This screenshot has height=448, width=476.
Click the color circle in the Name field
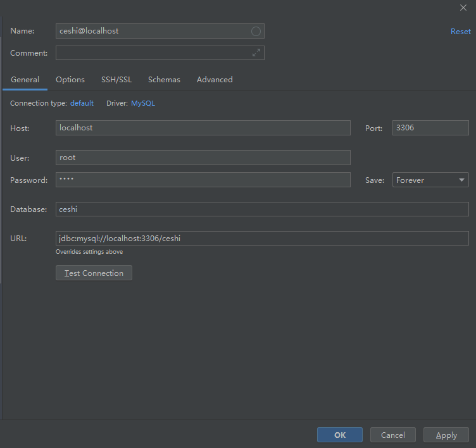tap(256, 31)
